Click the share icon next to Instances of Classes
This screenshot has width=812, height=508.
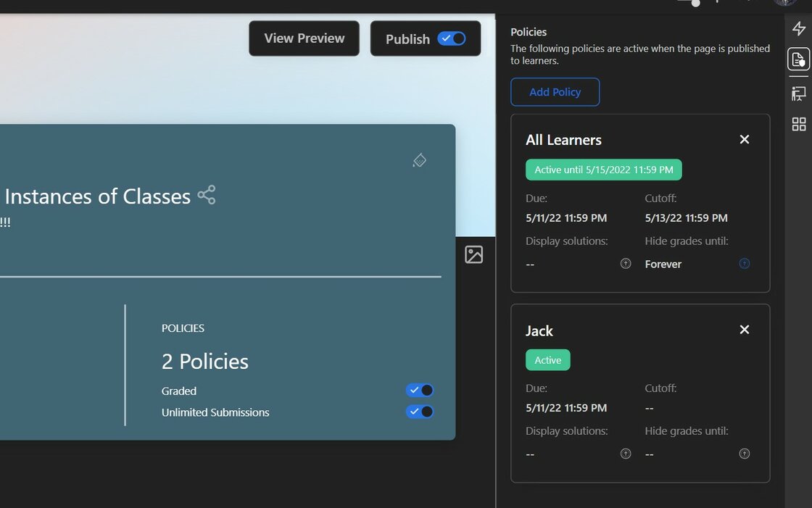point(206,194)
